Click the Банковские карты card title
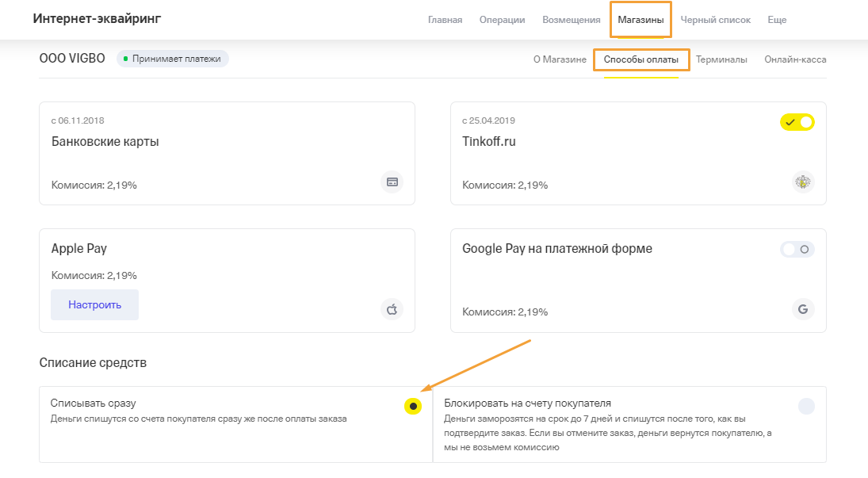The width and height of the screenshot is (868, 478). [x=105, y=142]
